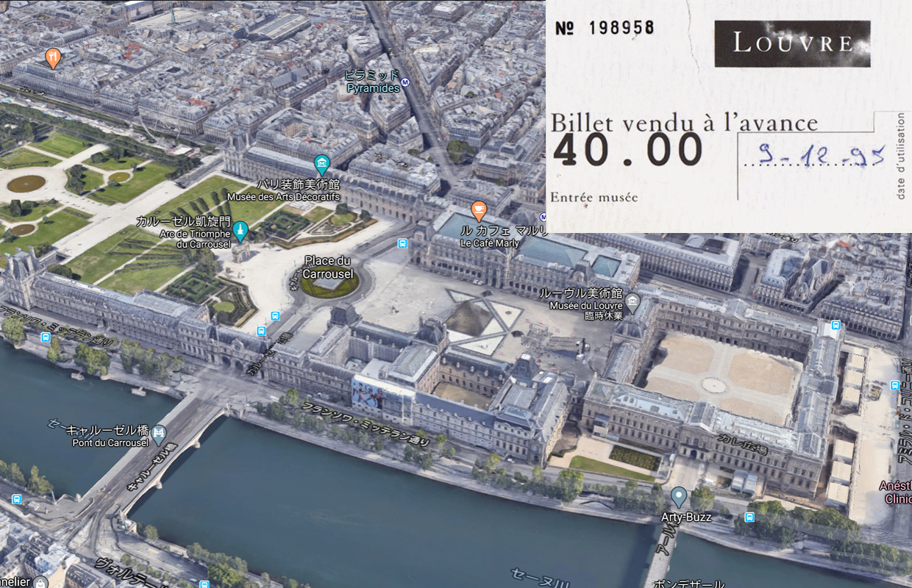Click the Pyramides station label
This screenshot has height=588, width=912.
374,87
